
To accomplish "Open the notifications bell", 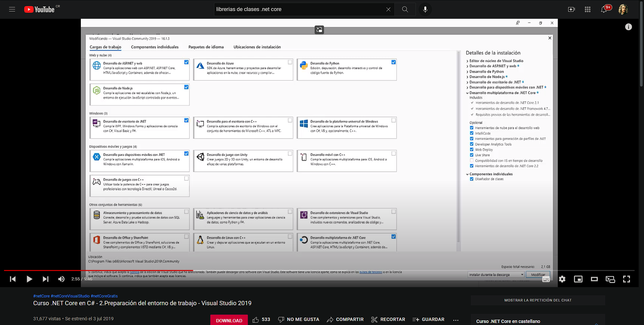I will pyautogui.click(x=604, y=9).
